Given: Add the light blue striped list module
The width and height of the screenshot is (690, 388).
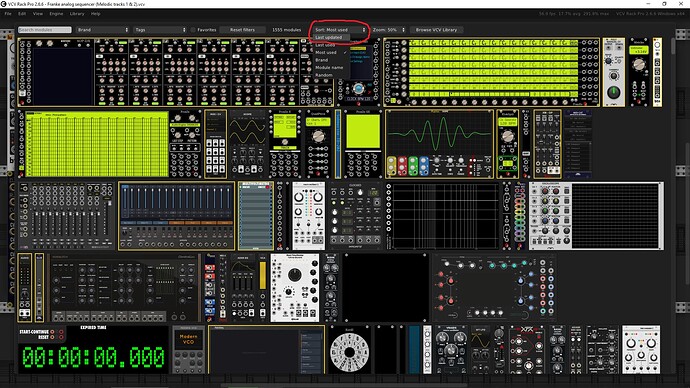Looking at the screenshot, I should coord(256,216).
